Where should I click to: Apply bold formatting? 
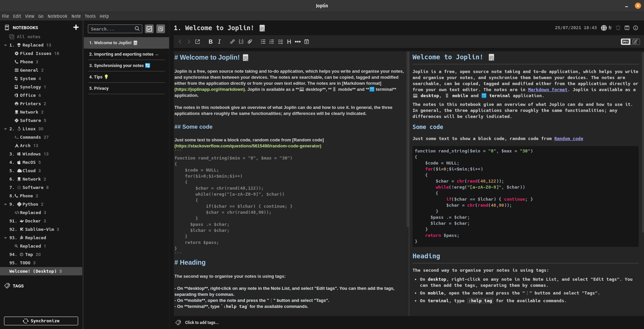[211, 42]
